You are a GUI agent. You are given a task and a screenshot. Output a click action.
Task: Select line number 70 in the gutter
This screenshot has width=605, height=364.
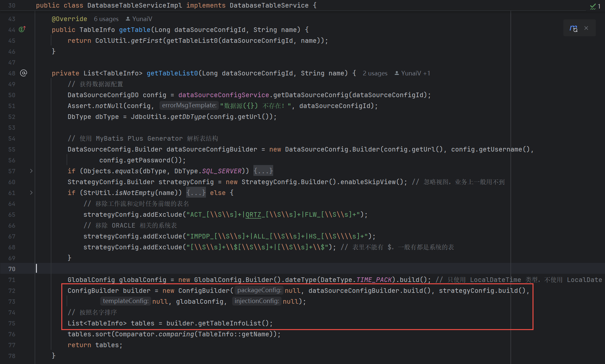(12, 269)
